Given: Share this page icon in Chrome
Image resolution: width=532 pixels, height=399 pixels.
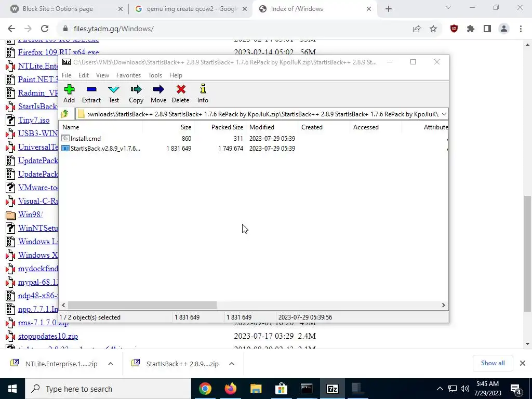Looking at the screenshot, I should 417,29.
